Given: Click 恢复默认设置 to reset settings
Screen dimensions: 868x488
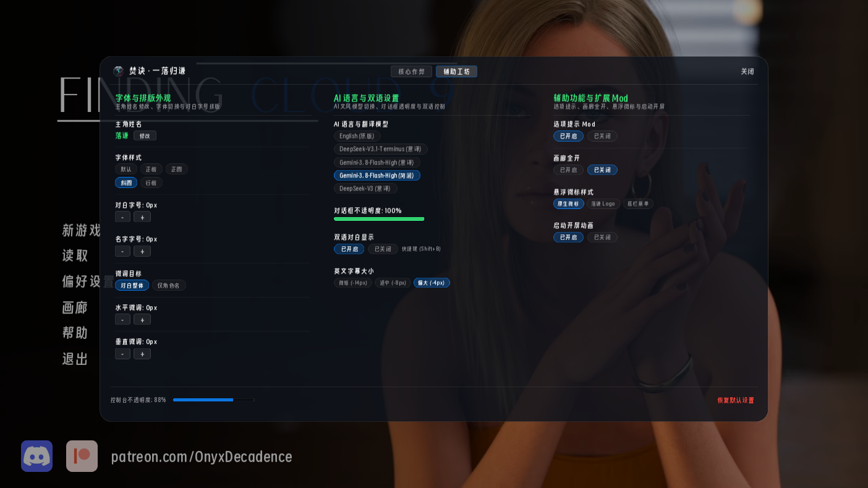Looking at the screenshot, I should [x=736, y=400].
